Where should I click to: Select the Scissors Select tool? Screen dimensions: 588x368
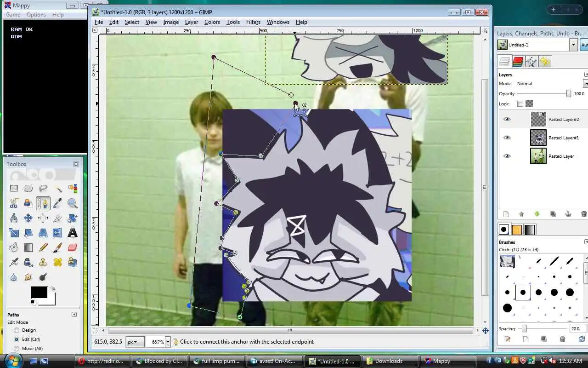pyautogui.click(x=14, y=203)
